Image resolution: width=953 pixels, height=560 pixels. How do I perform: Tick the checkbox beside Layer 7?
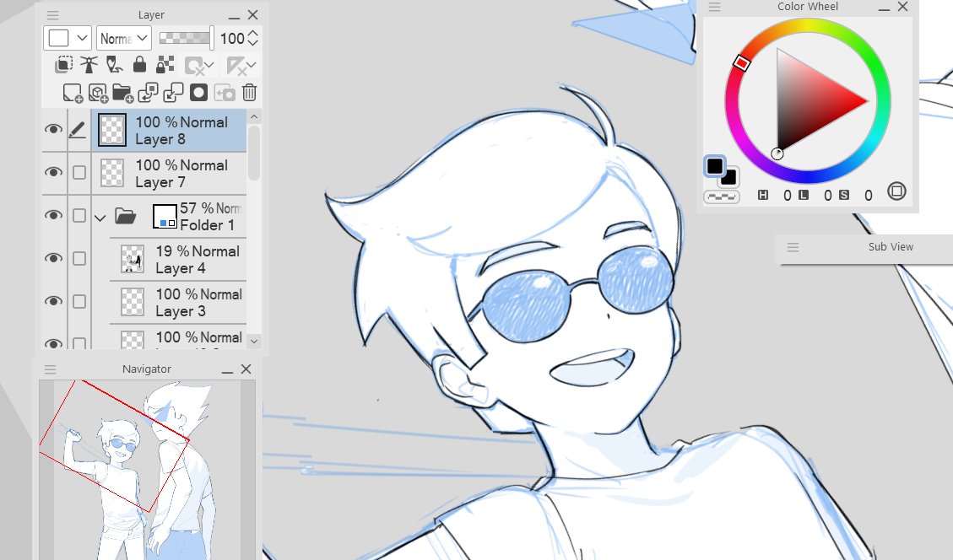(79, 173)
